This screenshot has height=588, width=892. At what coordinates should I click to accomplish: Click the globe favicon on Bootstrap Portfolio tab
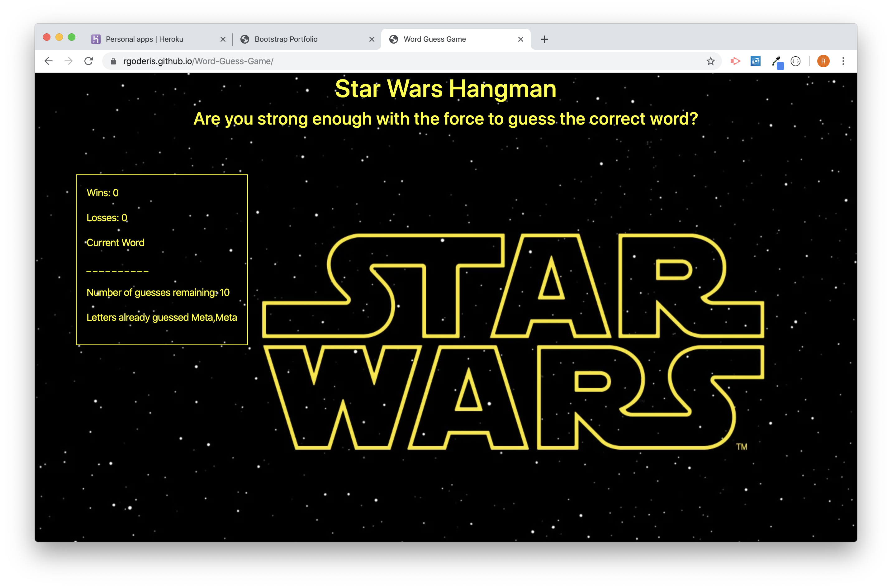[244, 39]
